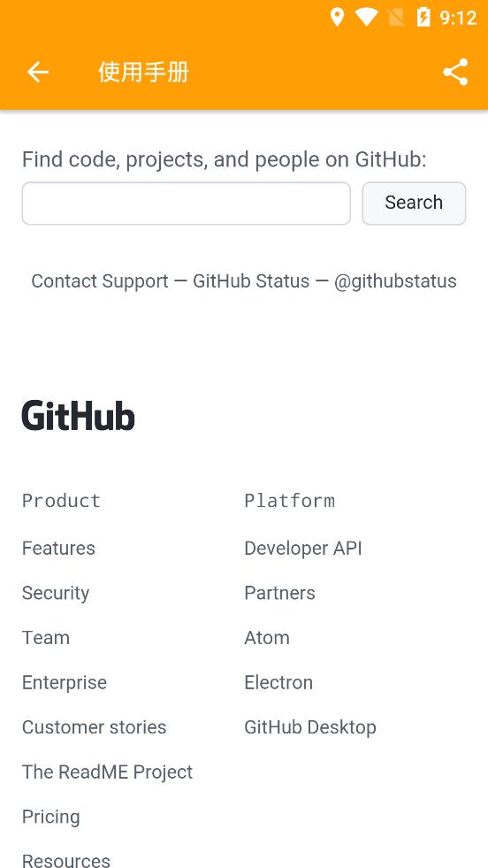488x868 pixels.
Task: Tap the share icon in header
Action: point(455,72)
